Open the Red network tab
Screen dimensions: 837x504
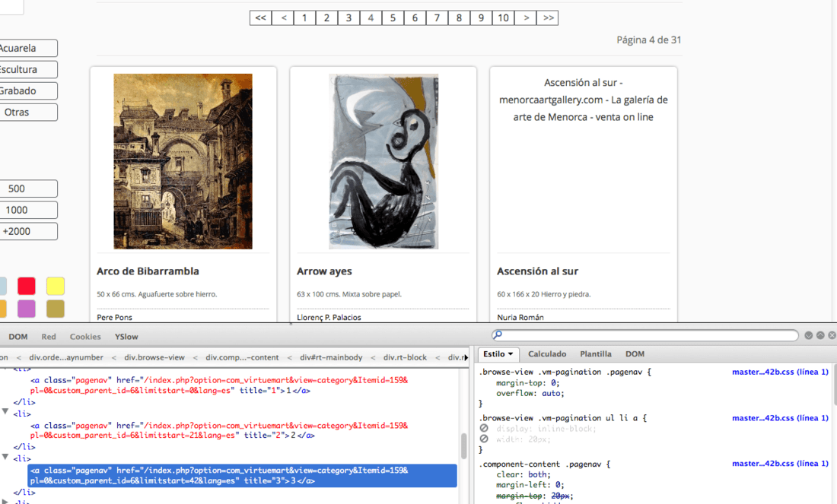pos(49,337)
